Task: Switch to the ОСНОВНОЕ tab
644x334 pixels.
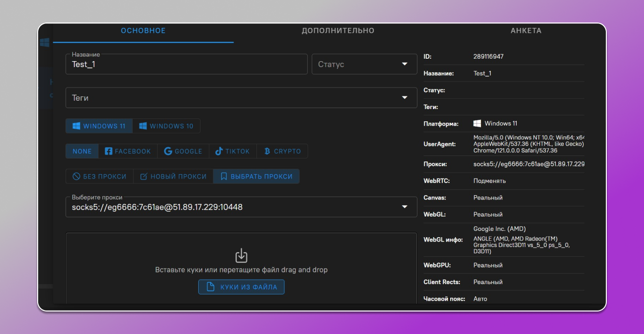Action: point(143,31)
